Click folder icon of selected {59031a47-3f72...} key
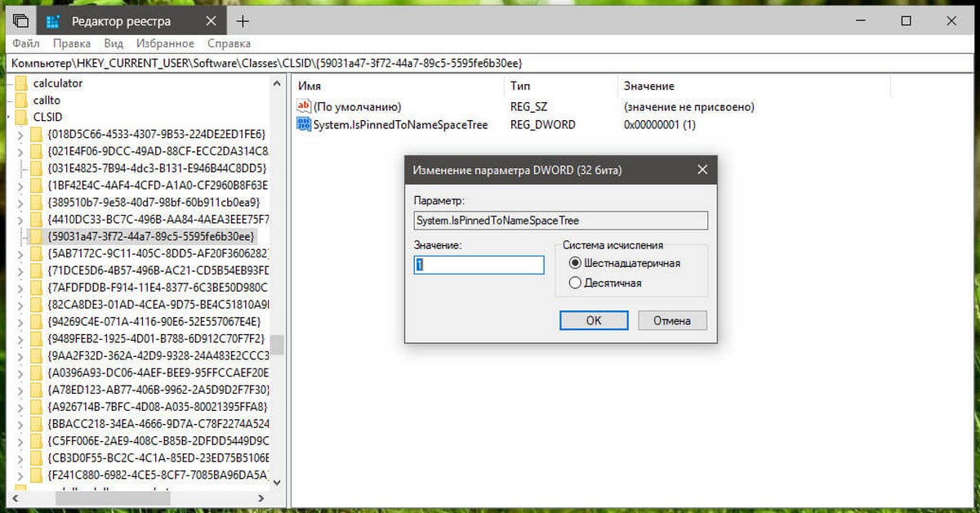This screenshot has height=513, width=980. [36, 236]
